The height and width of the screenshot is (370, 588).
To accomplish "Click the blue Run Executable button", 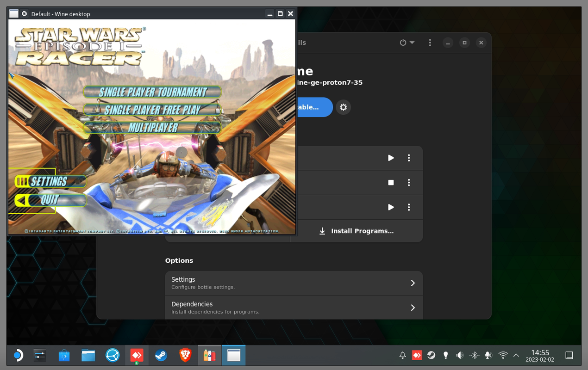I will [314, 107].
